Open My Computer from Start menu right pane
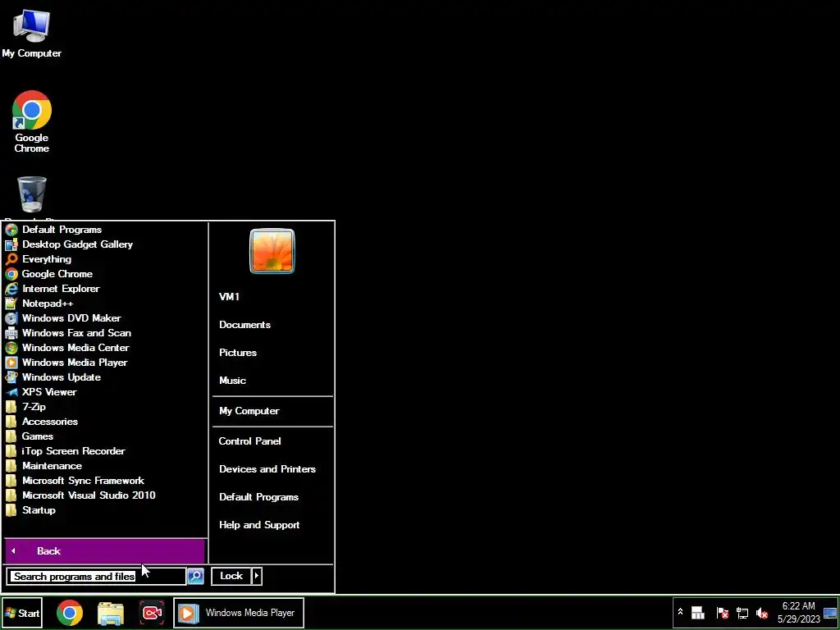Screen dimensions: 840x630 272,411
